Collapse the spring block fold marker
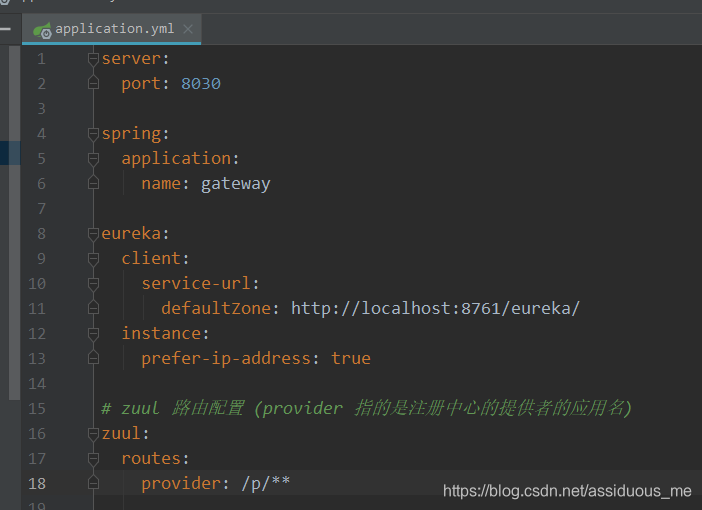This screenshot has width=702, height=510. 93,133
